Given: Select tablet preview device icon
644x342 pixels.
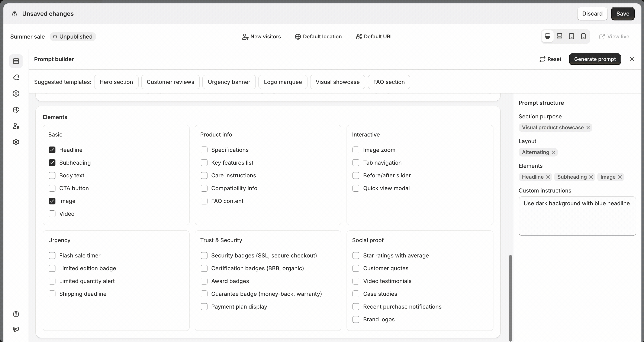Looking at the screenshot, I should click(x=571, y=36).
